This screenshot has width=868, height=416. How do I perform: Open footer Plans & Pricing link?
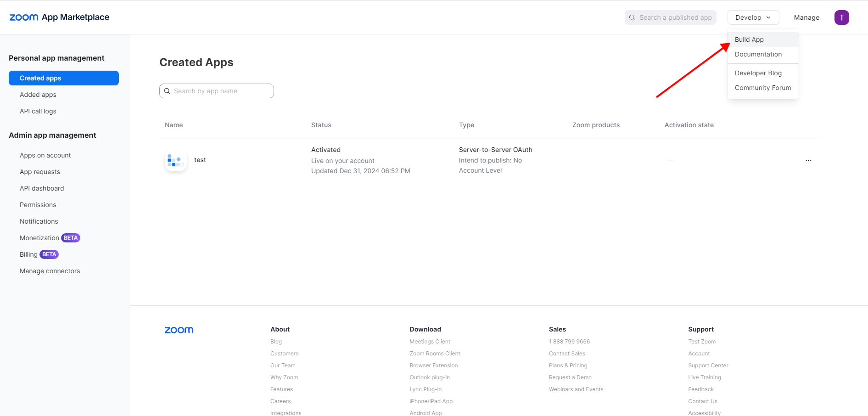click(568, 365)
